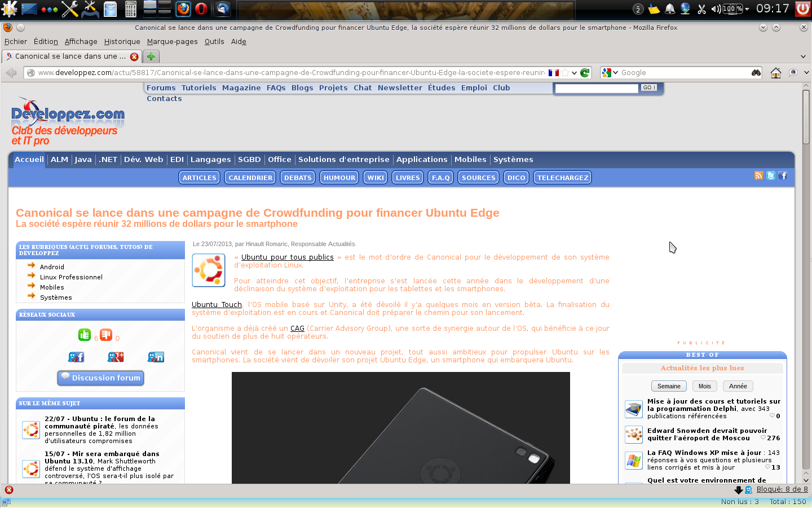Switch to the Opera taskbar entry
Image resolution: width=812 pixels, height=508 pixels.
point(201,9)
